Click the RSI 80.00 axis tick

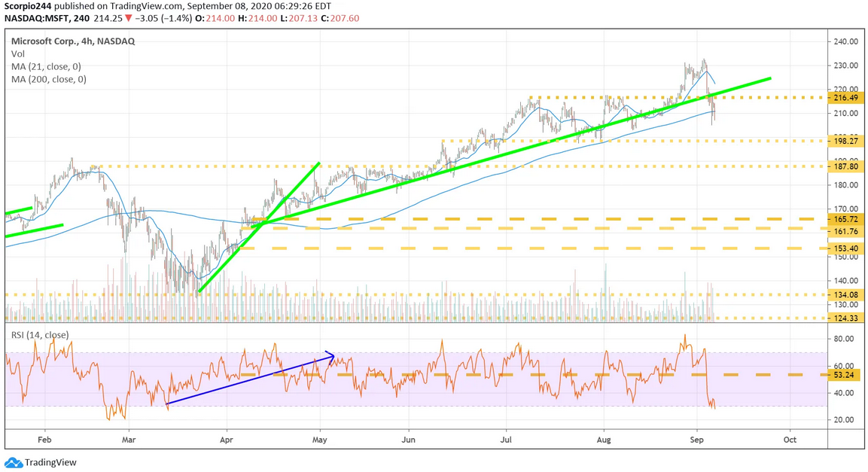point(844,340)
